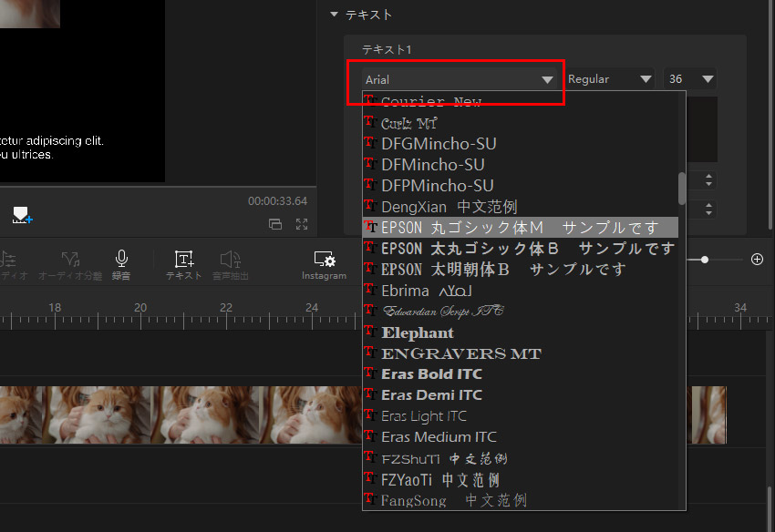Open the Regular font style dropdown
This screenshot has height=532, width=775.
point(609,79)
